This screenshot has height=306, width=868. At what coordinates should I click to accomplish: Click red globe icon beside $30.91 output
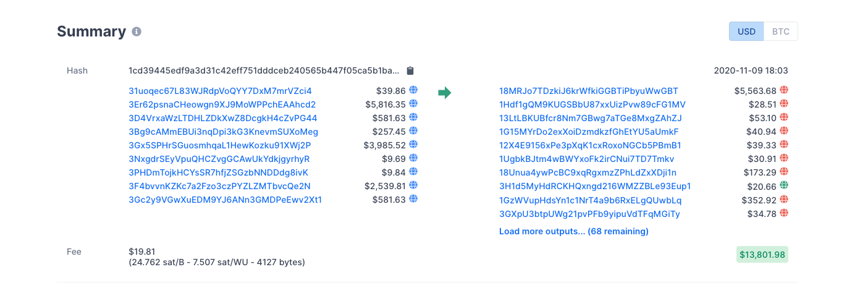pos(784,158)
